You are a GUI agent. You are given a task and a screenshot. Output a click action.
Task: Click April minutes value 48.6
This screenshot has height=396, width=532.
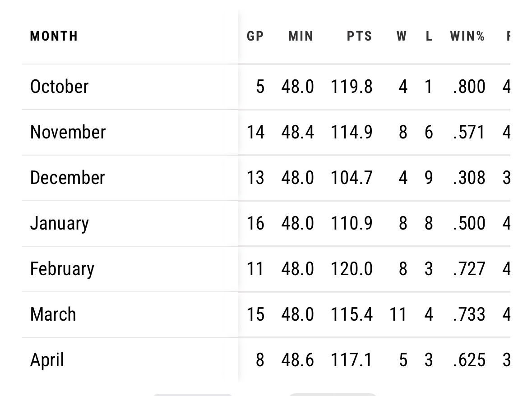(x=297, y=360)
